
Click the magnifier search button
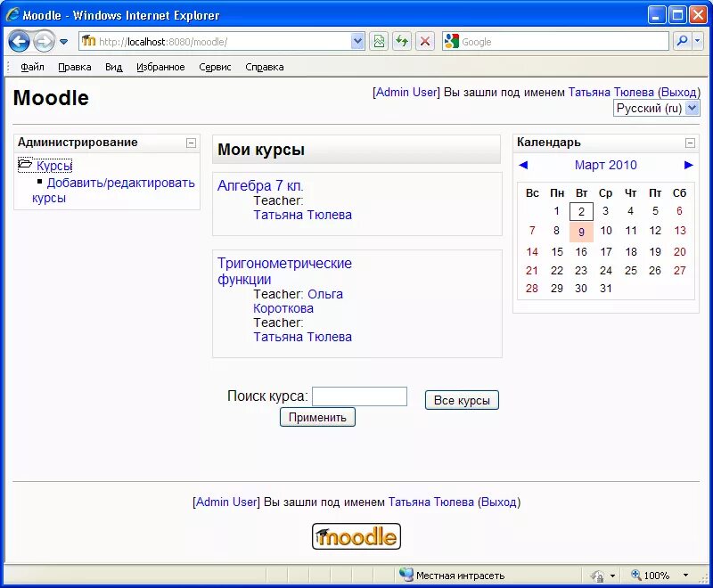click(x=682, y=42)
